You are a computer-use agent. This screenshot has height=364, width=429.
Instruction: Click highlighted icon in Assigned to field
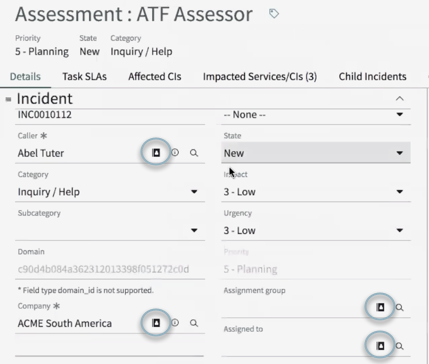pos(380,346)
